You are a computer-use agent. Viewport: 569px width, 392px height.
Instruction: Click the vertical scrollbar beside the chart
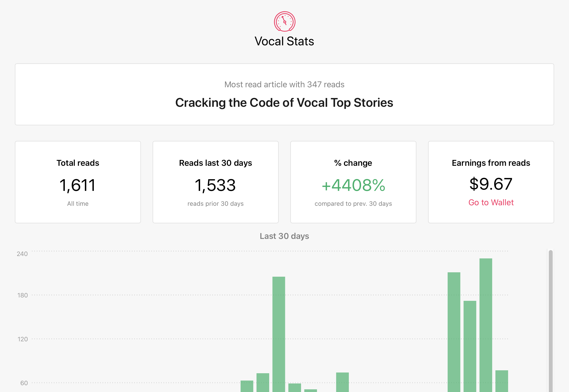(x=550, y=321)
